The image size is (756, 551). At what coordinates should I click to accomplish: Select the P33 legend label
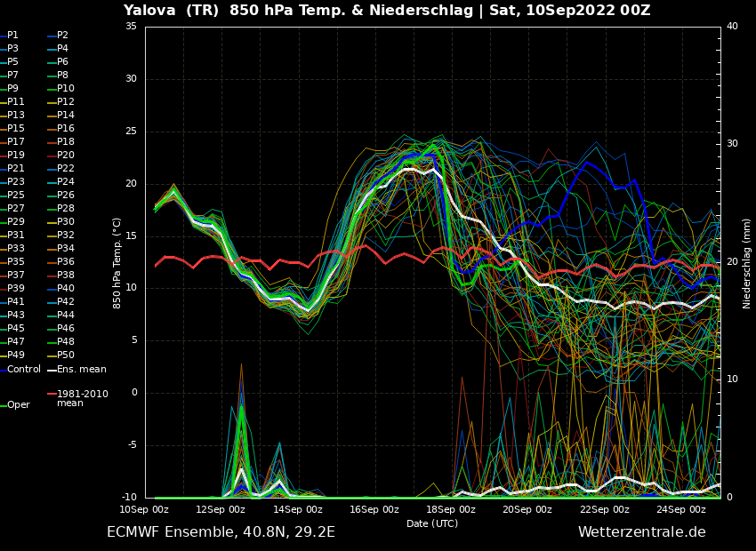point(15,248)
